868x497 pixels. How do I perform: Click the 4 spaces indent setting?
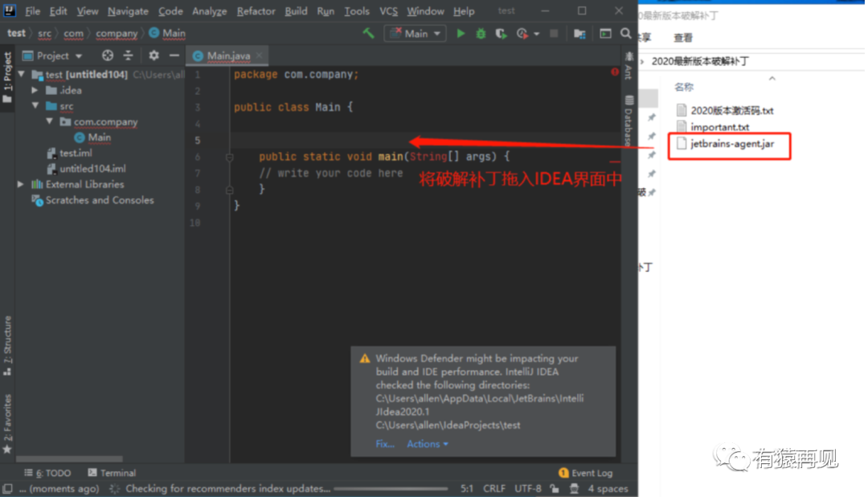(x=608, y=489)
